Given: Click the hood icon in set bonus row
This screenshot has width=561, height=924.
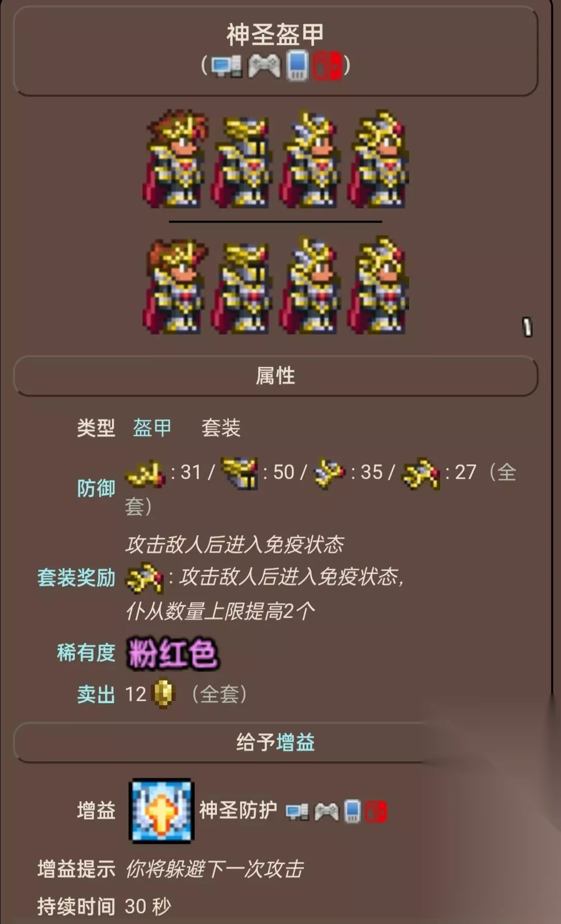Looking at the screenshot, I should coord(145,578).
